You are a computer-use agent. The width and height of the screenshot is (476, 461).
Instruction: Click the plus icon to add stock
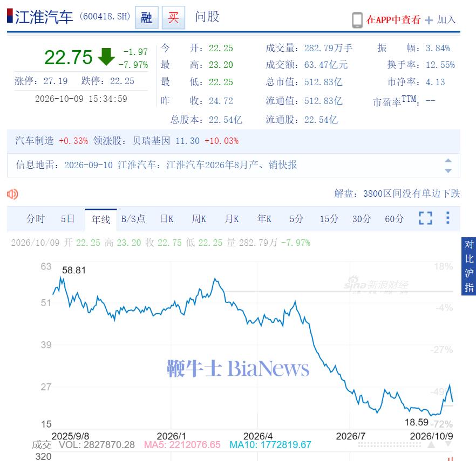point(429,20)
